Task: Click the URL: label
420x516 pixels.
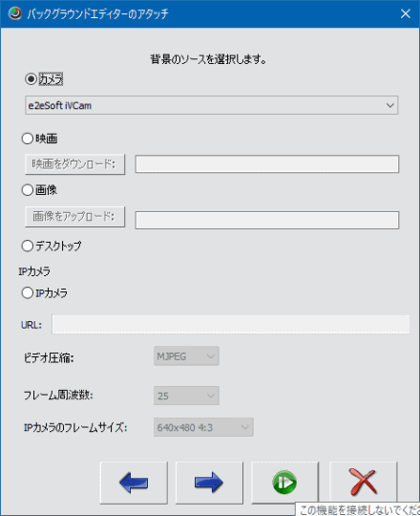Action: coord(31,325)
